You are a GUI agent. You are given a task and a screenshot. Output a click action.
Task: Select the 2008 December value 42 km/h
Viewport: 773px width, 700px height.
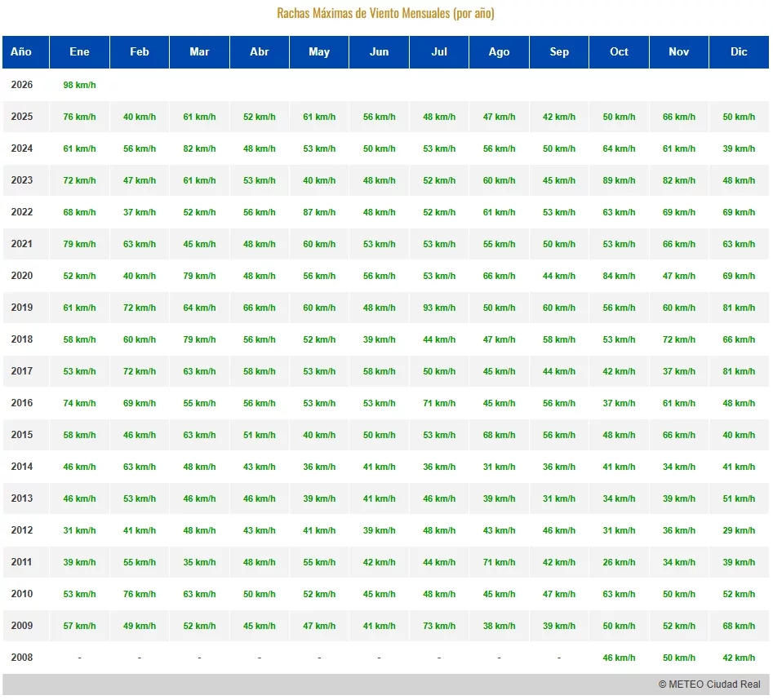[x=739, y=658]
